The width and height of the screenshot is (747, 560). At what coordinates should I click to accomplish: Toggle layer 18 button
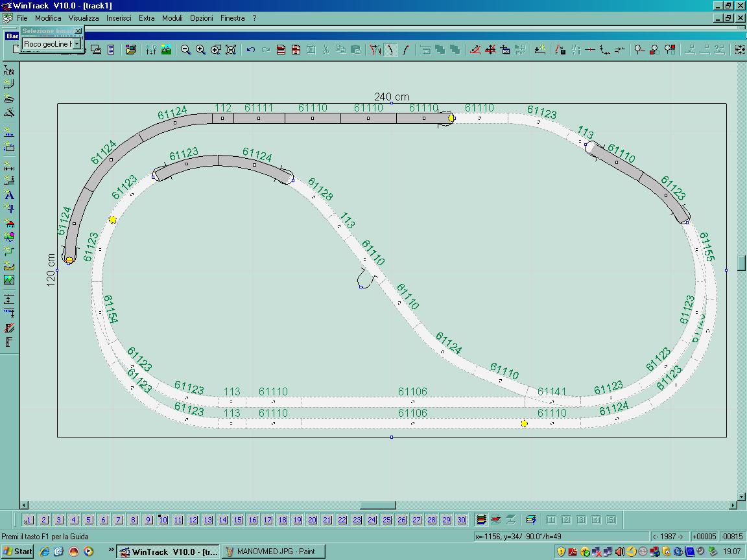click(283, 520)
